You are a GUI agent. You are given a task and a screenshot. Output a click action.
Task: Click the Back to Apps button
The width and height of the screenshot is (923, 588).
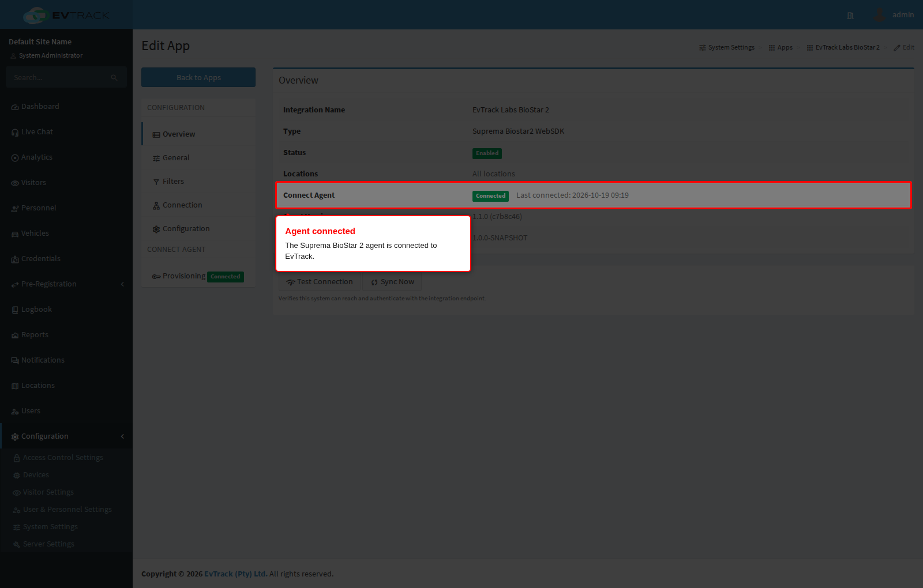click(198, 77)
